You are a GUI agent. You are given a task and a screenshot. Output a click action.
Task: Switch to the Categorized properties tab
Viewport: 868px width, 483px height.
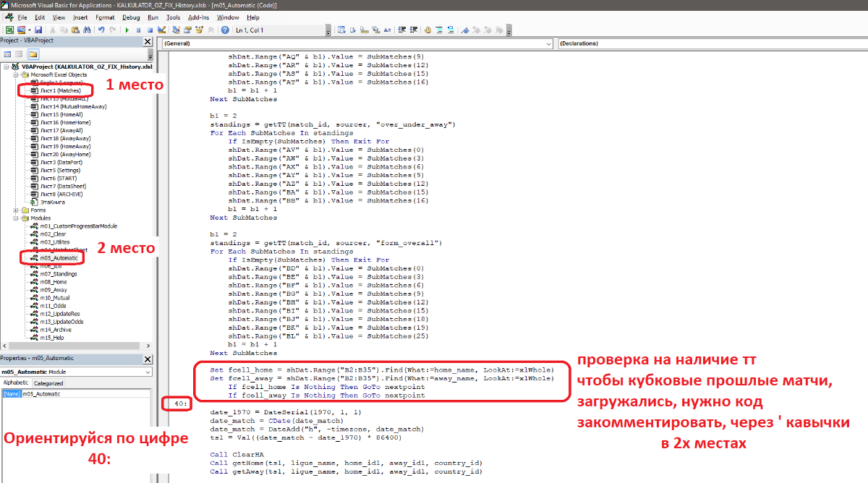tap(49, 383)
